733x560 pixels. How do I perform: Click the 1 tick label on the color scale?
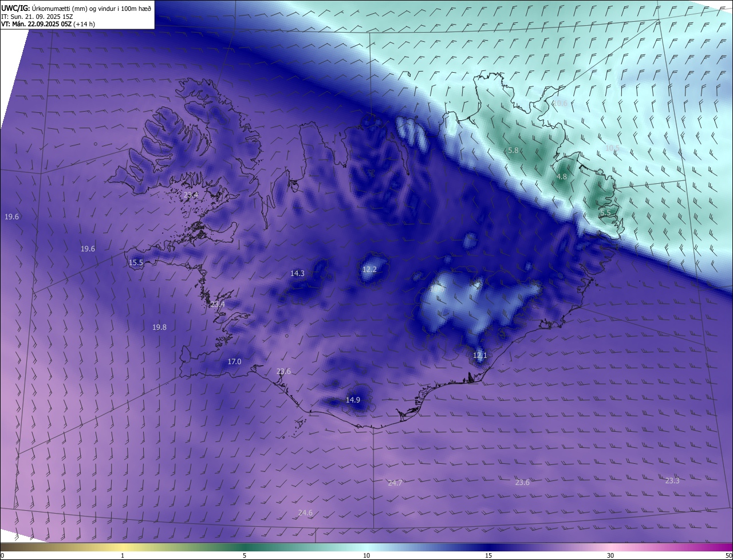pyautogui.click(x=123, y=555)
